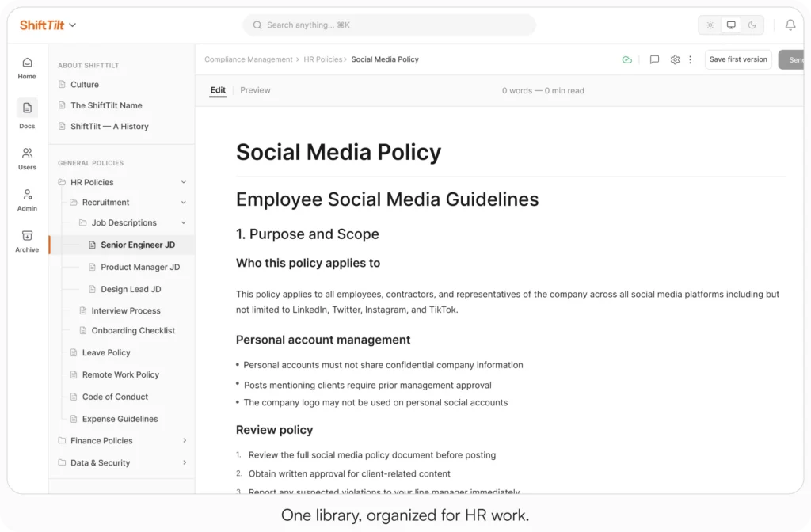Switch to the Edit tab
Viewport: 811px width, 532px height.
tap(218, 90)
